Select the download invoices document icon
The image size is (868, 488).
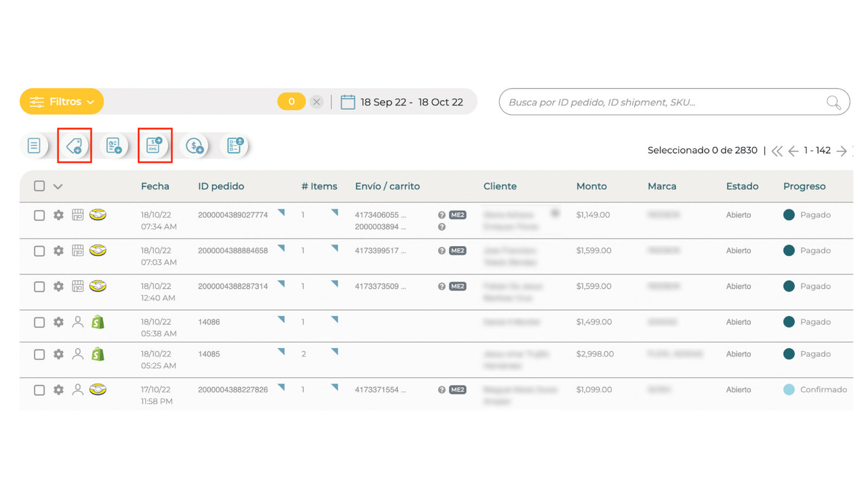pos(114,145)
